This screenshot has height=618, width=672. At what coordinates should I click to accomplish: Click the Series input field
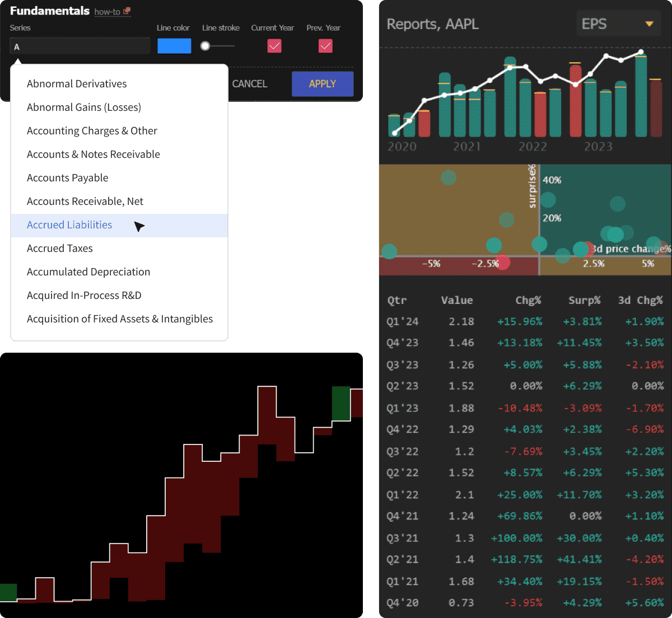(80, 46)
